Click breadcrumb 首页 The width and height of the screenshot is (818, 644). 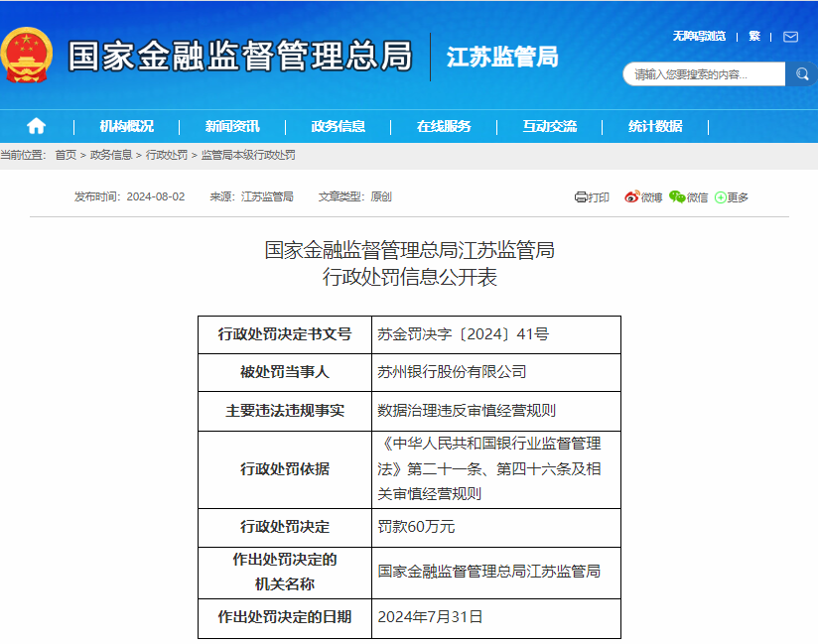tap(66, 155)
